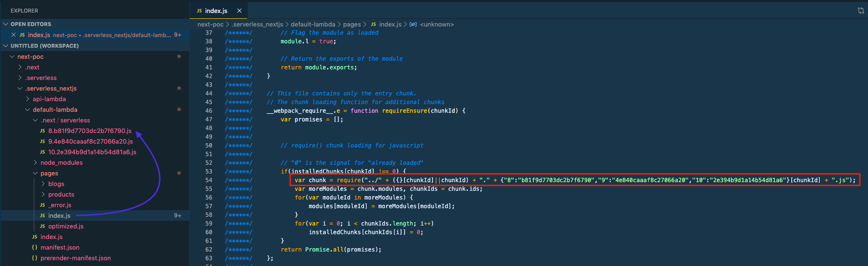Click the pages breadcrumb segment
Viewport: 868px width, 266px height.
[352, 24]
